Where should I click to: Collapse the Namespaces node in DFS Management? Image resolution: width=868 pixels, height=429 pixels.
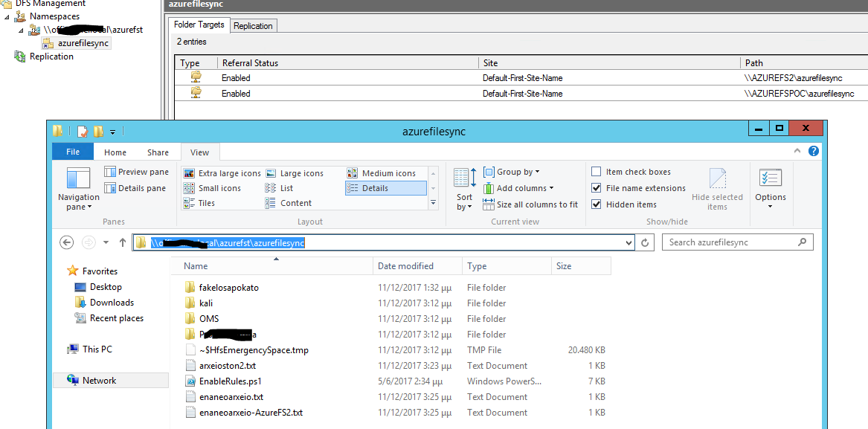(8, 16)
